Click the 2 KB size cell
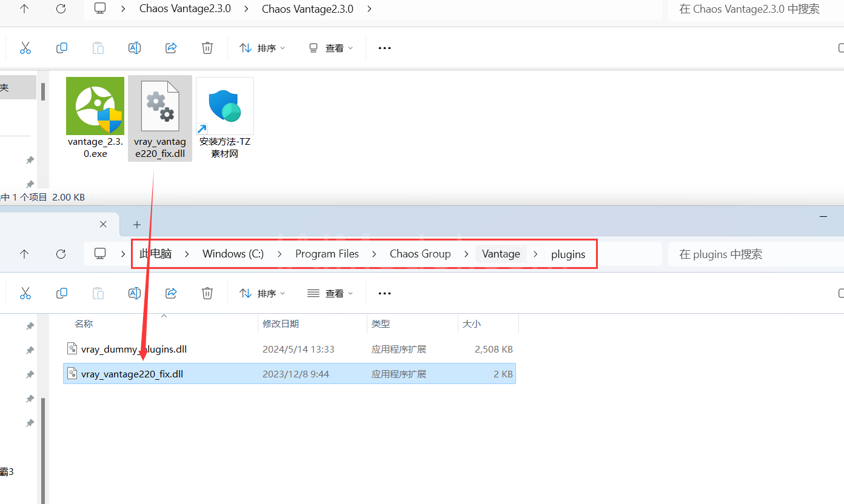844x504 pixels. tap(503, 374)
